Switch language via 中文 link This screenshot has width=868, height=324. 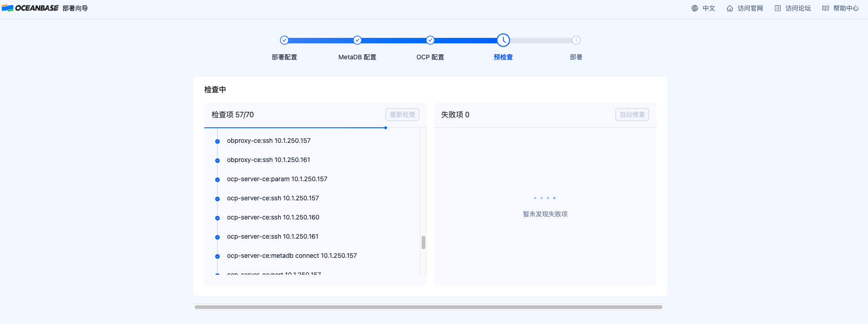coord(709,8)
